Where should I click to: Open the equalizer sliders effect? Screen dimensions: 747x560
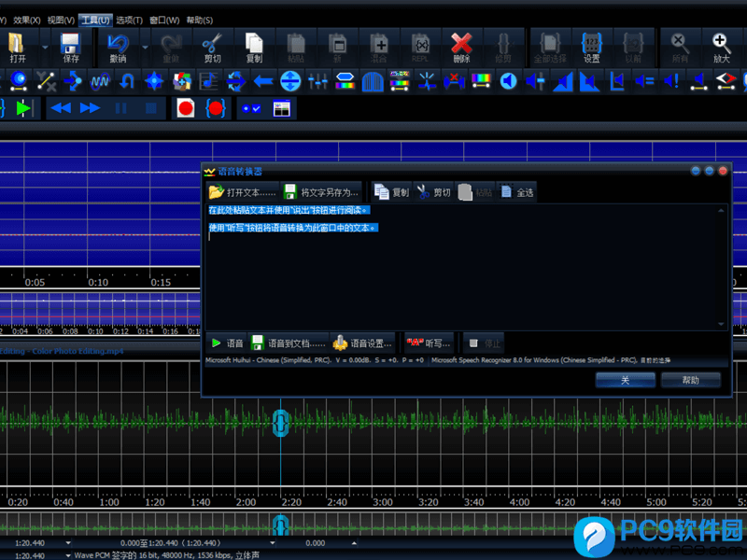[x=317, y=81]
